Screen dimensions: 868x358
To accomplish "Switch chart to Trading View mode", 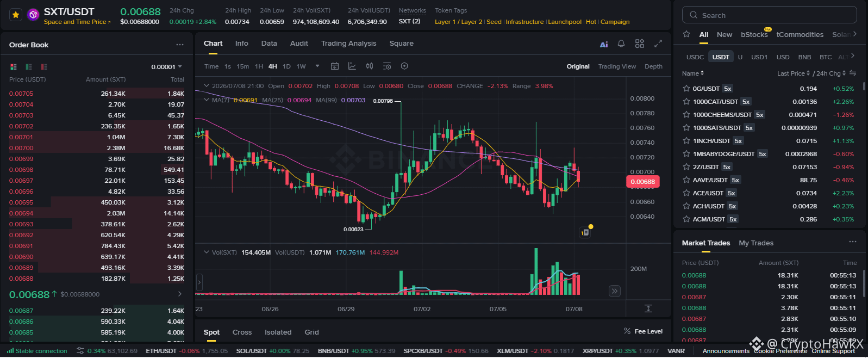I will (x=617, y=66).
